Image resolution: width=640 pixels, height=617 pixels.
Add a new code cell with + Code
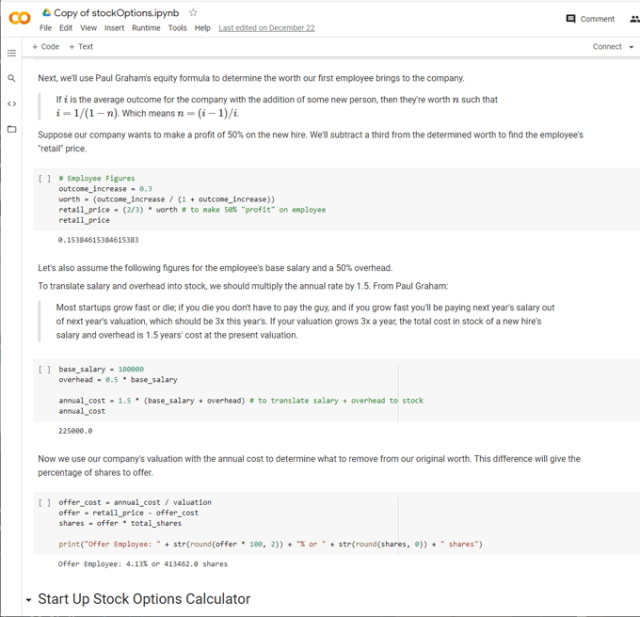(46, 47)
